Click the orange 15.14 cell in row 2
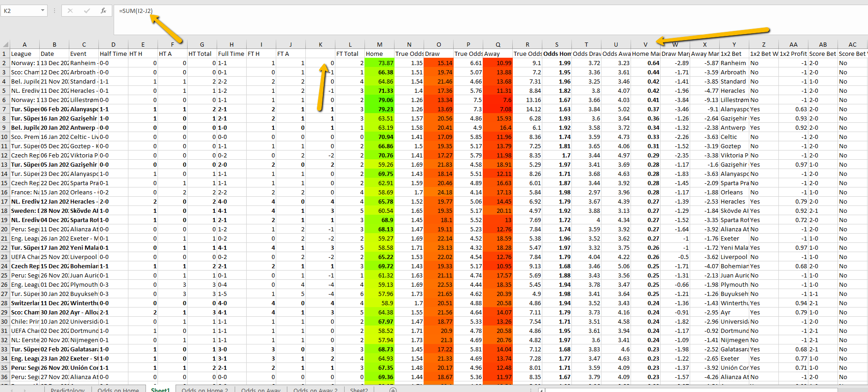The image size is (868, 392). (x=439, y=63)
